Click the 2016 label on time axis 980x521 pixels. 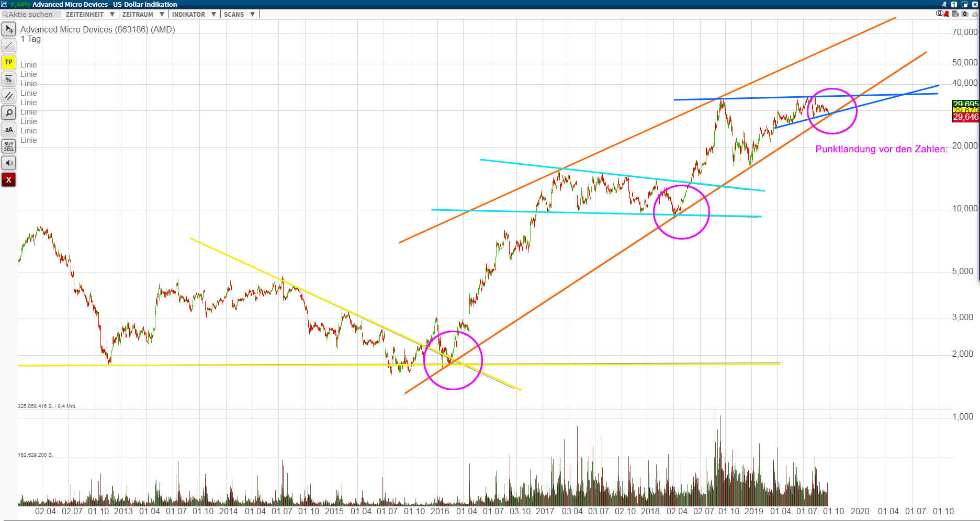pos(439,511)
